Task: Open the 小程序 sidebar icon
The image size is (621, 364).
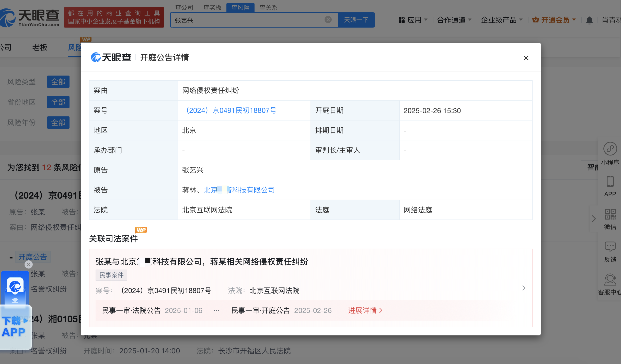Action: pyautogui.click(x=610, y=153)
